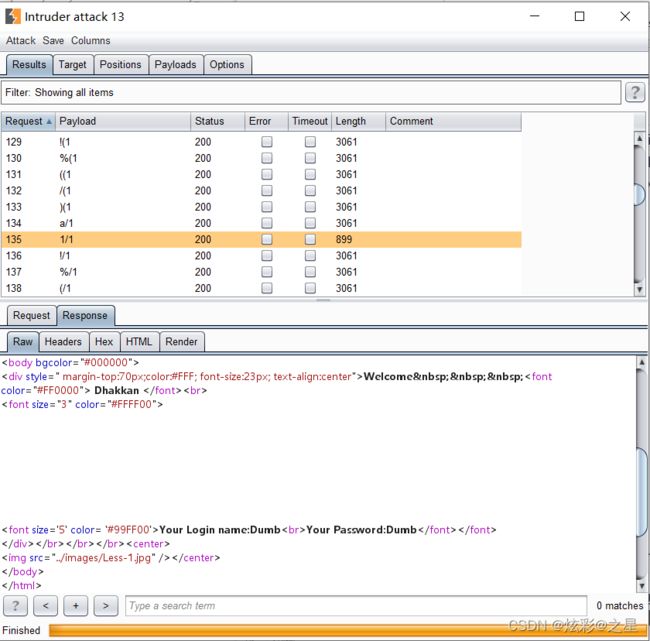Click the plus search options button
The height and width of the screenshot is (641, 650).
[75, 606]
